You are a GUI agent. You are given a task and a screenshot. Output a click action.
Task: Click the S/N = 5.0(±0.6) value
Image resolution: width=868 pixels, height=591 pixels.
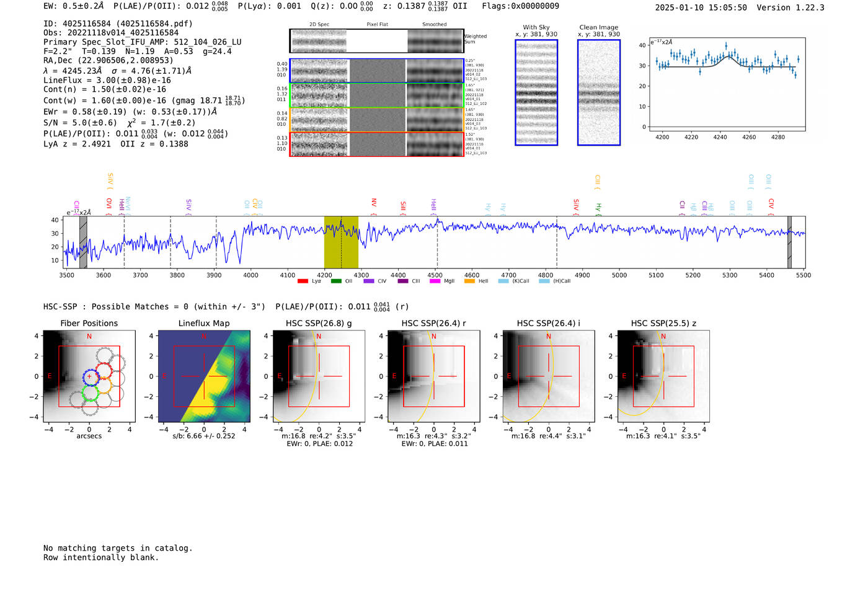[80, 123]
